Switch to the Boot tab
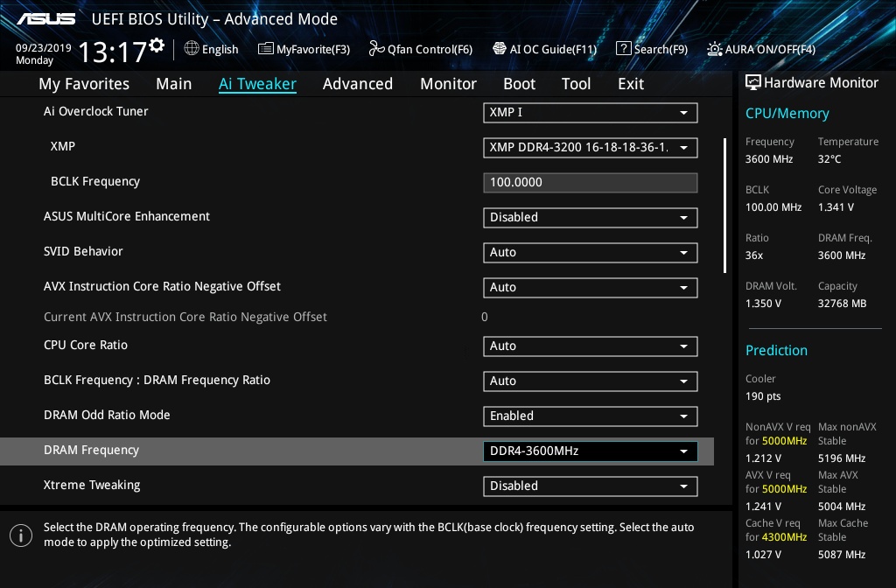Image resolution: width=896 pixels, height=588 pixels. [x=519, y=84]
